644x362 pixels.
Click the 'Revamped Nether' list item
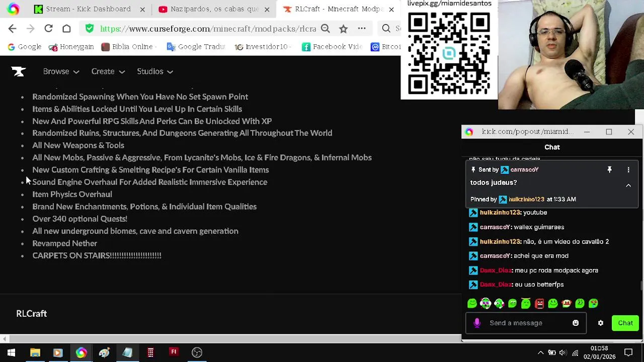(x=64, y=243)
